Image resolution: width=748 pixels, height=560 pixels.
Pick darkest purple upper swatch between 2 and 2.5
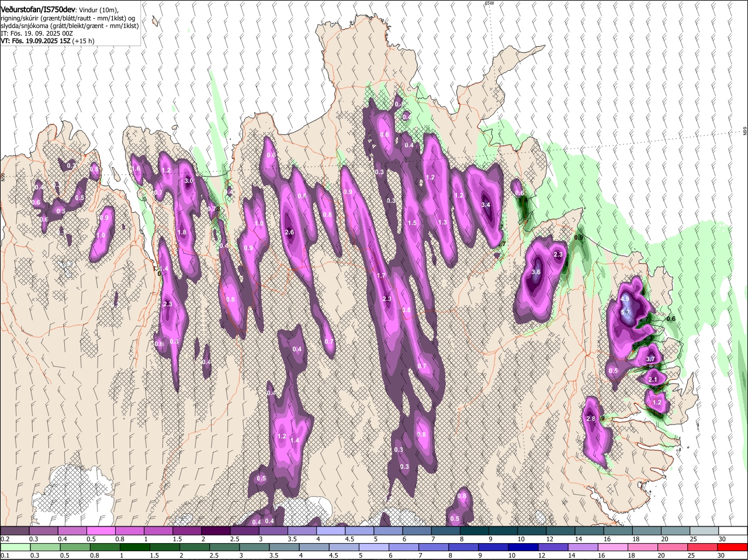click(216, 530)
